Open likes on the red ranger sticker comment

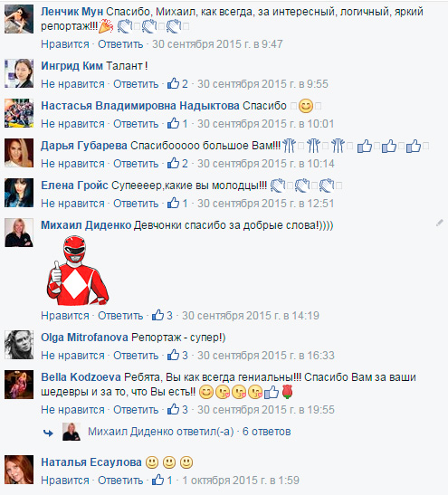pos(162,315)
